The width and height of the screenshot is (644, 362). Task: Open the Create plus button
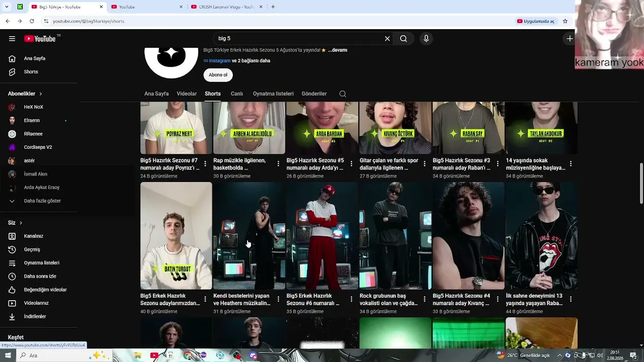pyautogui.click(x=570, y=39)
